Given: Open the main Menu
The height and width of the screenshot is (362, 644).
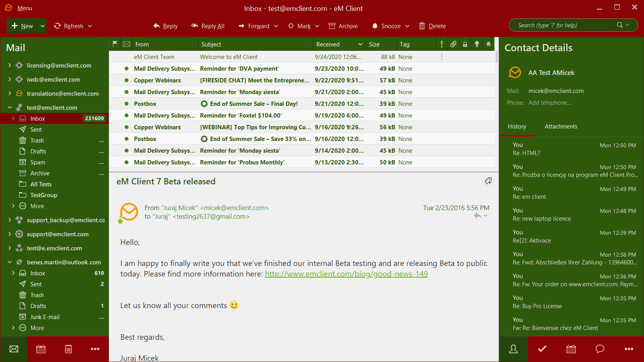Looking at the screenshot, I should [x=24, y=8].
